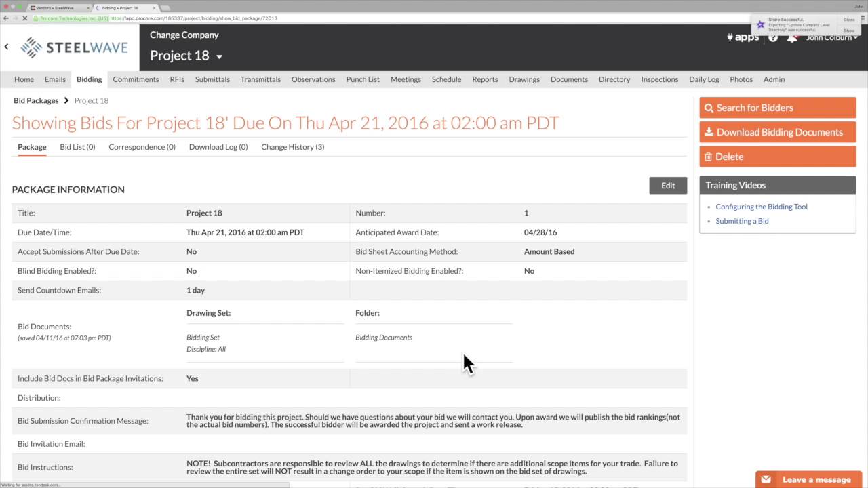Viewport: 868px width, 488px height.
Task: Stop page loading with X button
Action: [25, 18]
